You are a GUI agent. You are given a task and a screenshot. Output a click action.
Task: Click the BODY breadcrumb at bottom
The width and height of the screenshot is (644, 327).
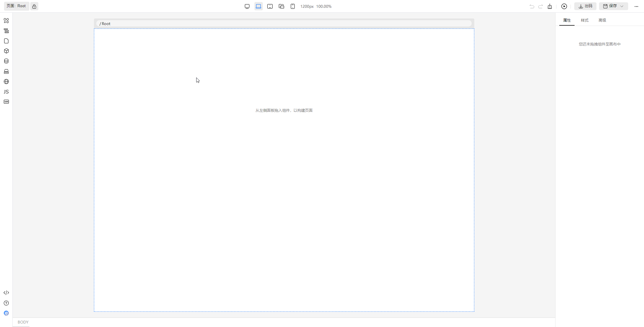[x=23, y=322]
